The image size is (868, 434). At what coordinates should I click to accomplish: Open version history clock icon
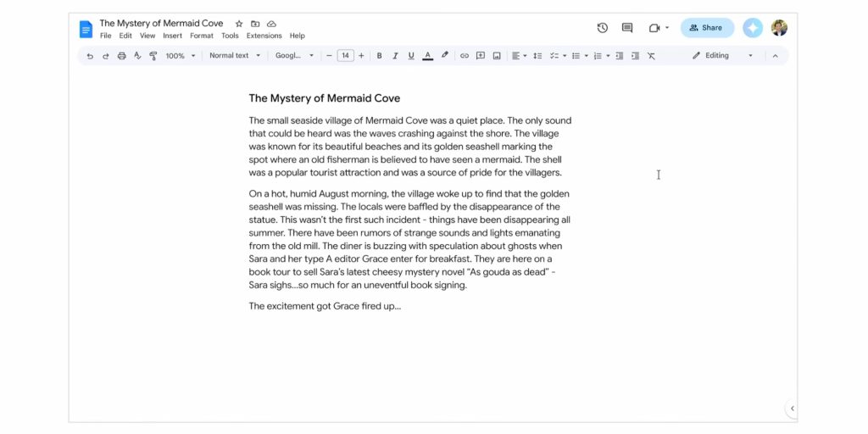click(602, 28)
